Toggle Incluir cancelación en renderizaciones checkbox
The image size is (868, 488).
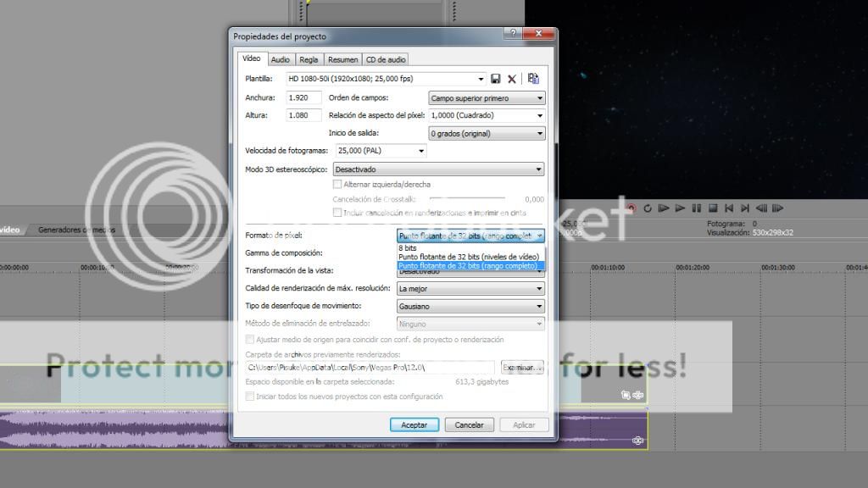(x=337, y=213)
